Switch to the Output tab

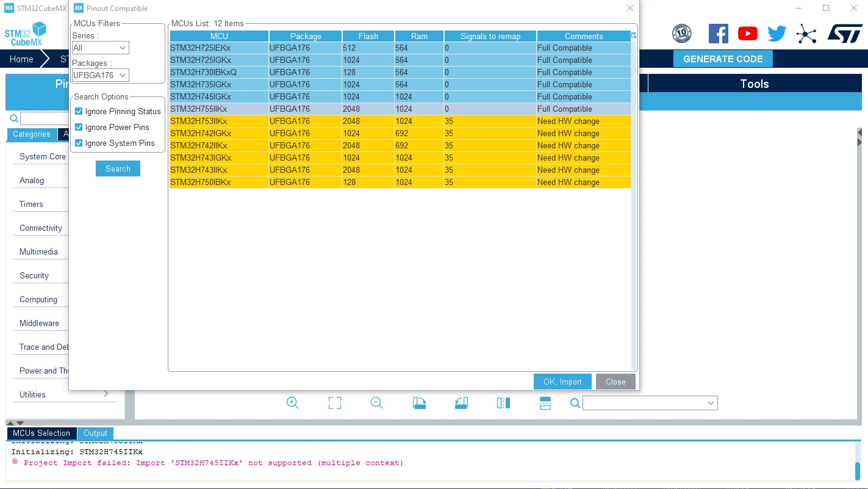[95, 433]
